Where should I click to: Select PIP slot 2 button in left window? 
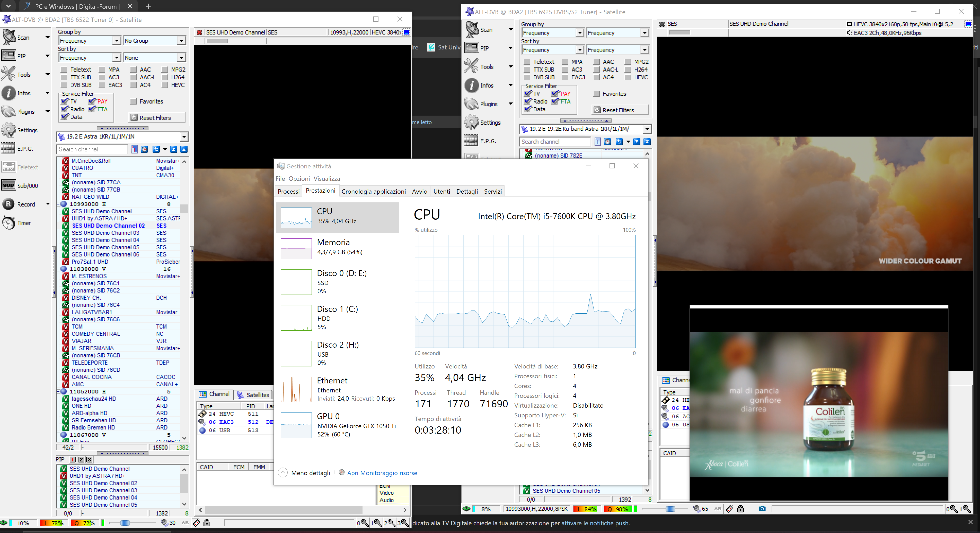pos(81,460)
